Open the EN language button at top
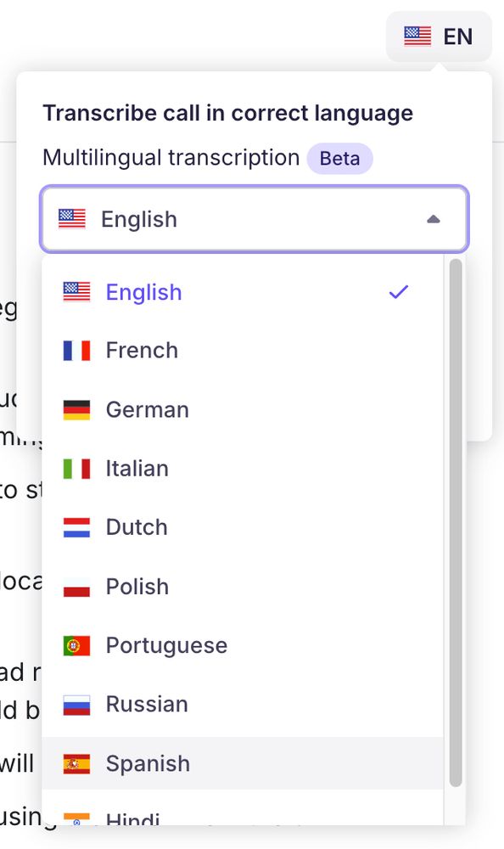Viewport: 504px width, 849px height. click(439, 37)
